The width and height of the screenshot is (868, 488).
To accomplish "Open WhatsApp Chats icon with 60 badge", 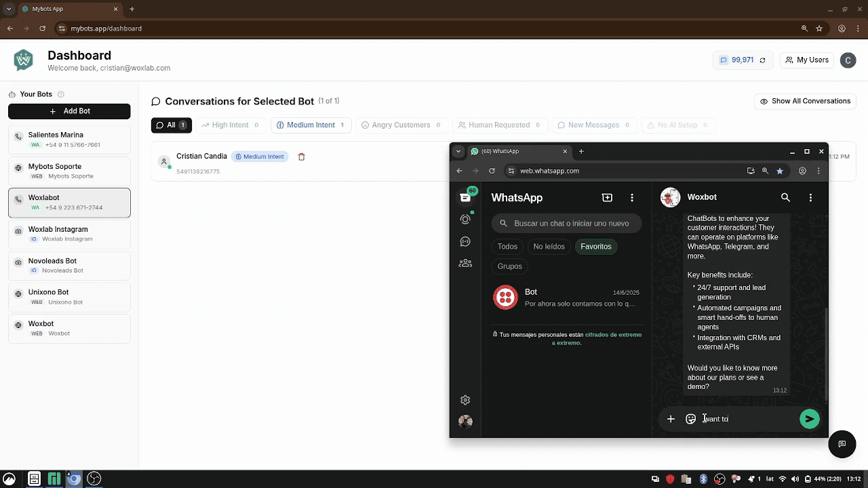I will 465,197.
